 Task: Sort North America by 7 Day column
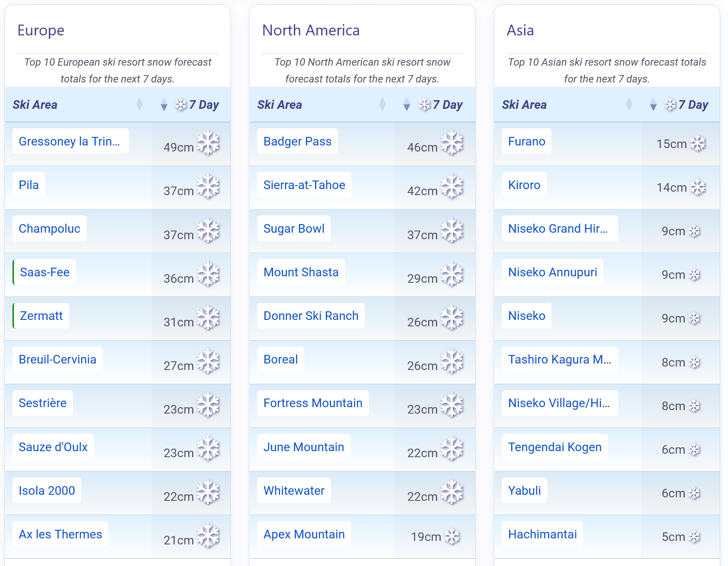[x=407, y=105]
